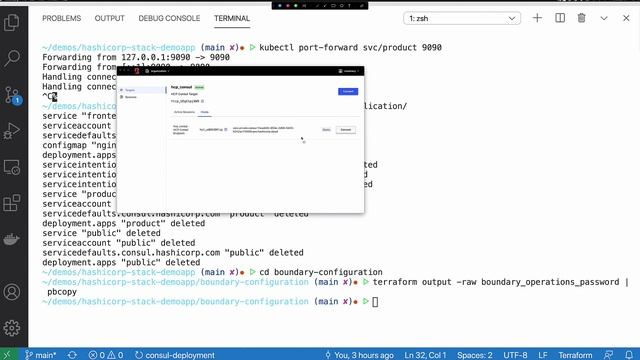
Task: Open the Docker view in activity bar
Action: click(x=11, y=239)
